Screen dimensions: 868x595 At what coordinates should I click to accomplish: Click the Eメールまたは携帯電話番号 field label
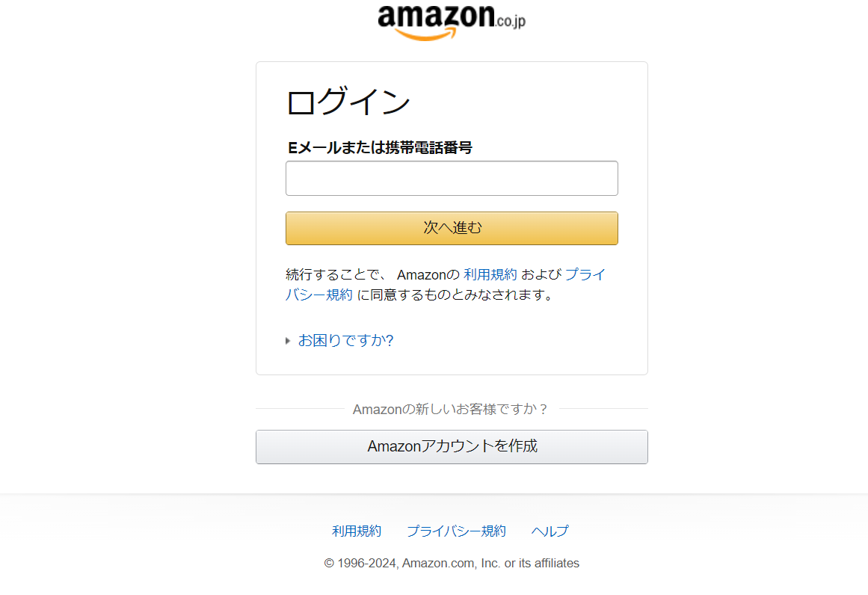point(380,148)
